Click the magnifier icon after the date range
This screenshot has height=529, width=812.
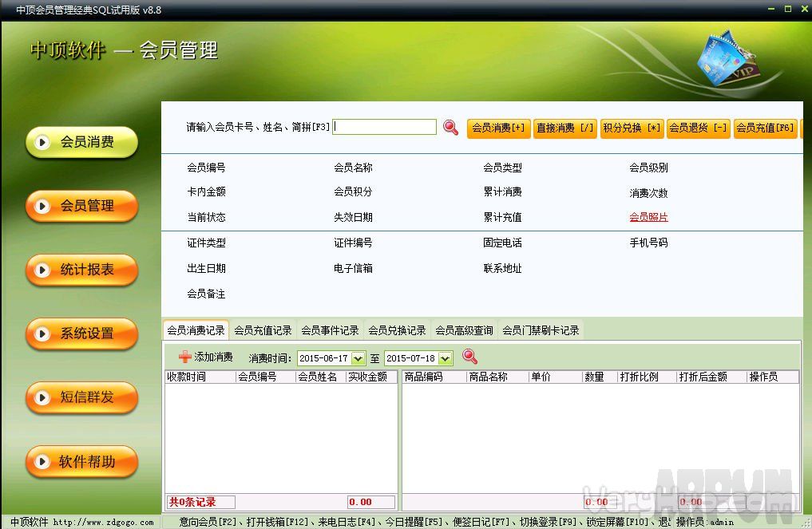coord(469,357)
